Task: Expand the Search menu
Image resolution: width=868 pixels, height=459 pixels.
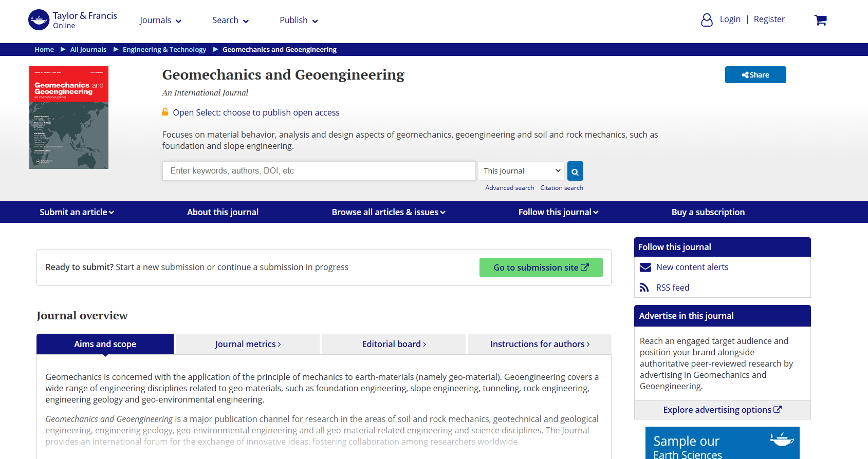Action: tap(230, 21)
